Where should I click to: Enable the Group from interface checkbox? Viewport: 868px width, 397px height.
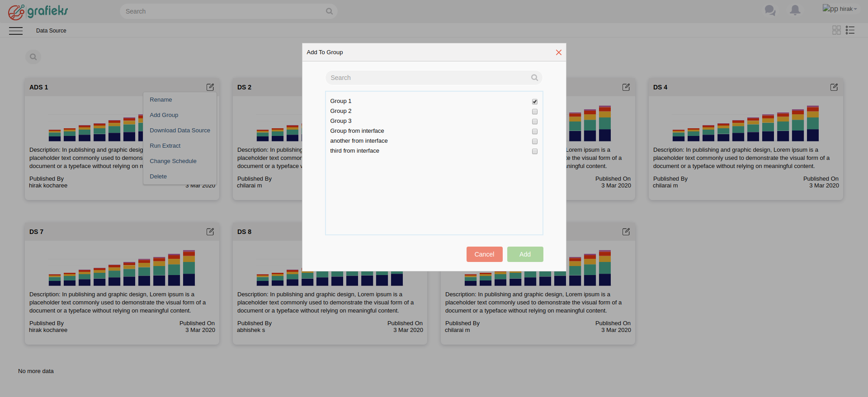[535, 131]
